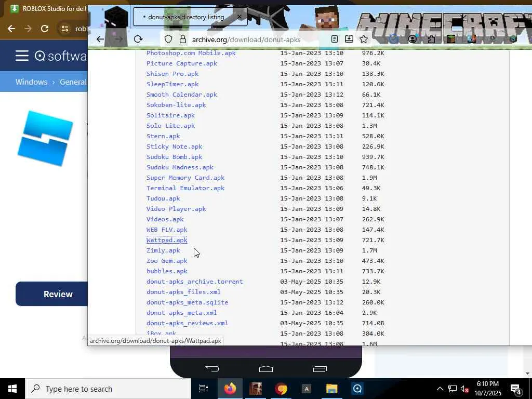Open Picture Capture.apk link
This screenshot has height=399, width=532.
pyautogui.click(x=182, y=63)
